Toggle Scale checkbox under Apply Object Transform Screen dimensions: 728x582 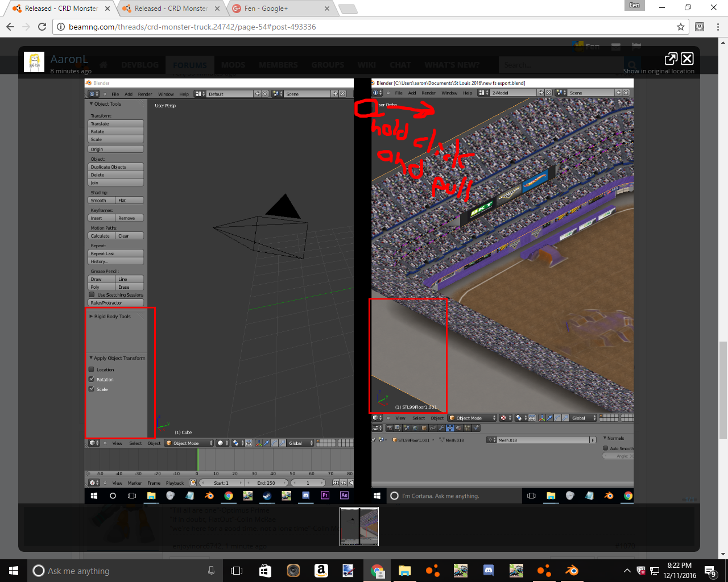point(92,389)
